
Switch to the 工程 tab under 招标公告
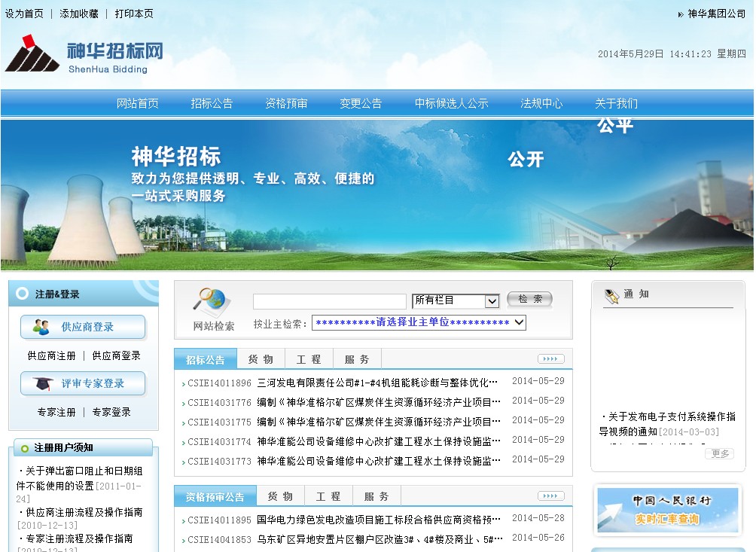(309, 359)
